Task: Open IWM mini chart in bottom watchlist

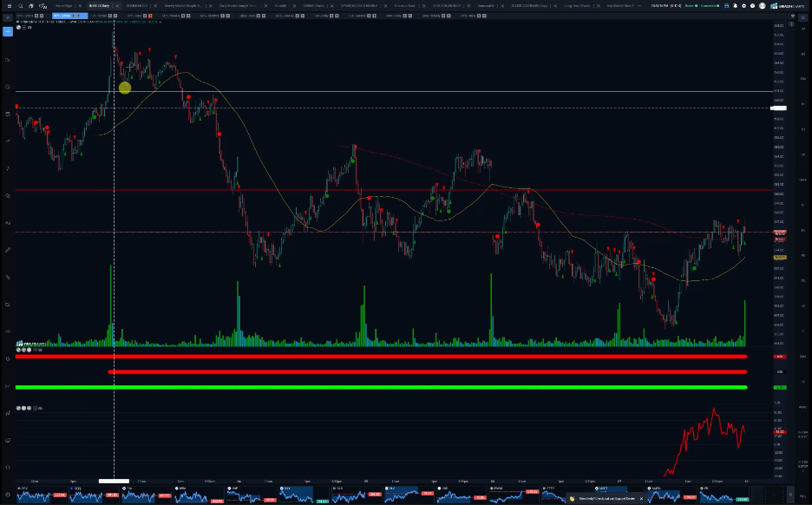Action: pos(199,495)
